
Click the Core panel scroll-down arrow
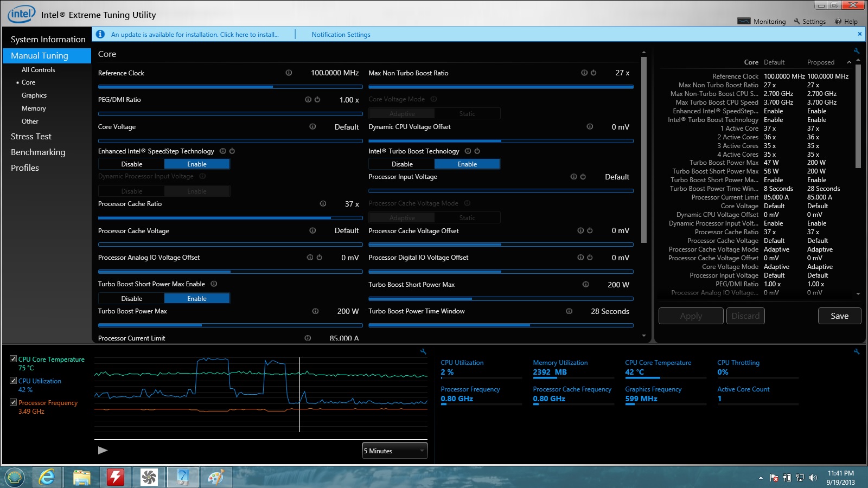tap(644, 336)
